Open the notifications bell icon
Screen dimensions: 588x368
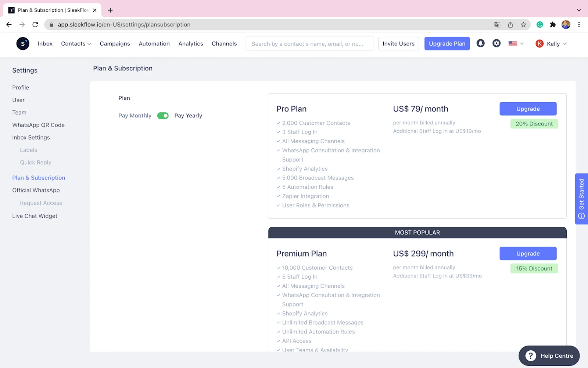480,43
